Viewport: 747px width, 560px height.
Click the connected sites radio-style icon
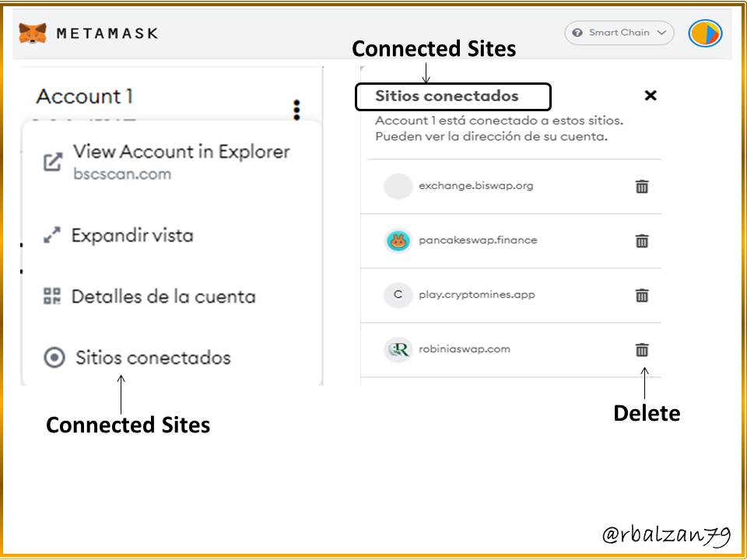(x=54, y=357)
